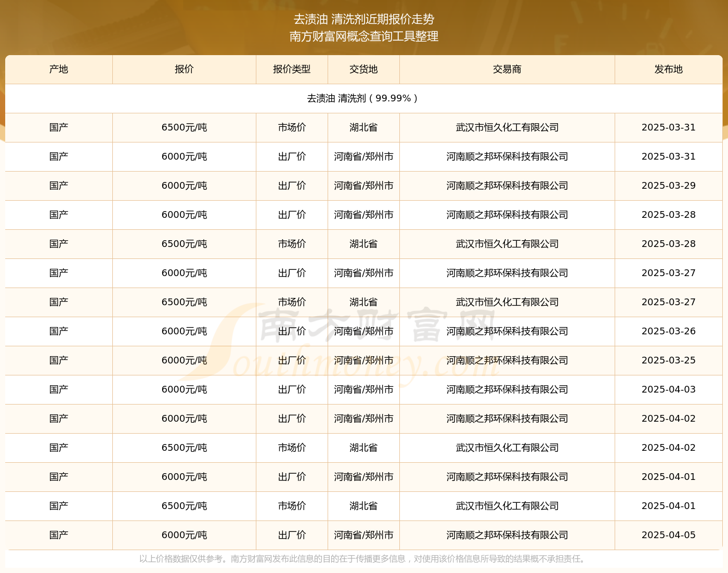Select the 交易商 column header

coord(507,69)
